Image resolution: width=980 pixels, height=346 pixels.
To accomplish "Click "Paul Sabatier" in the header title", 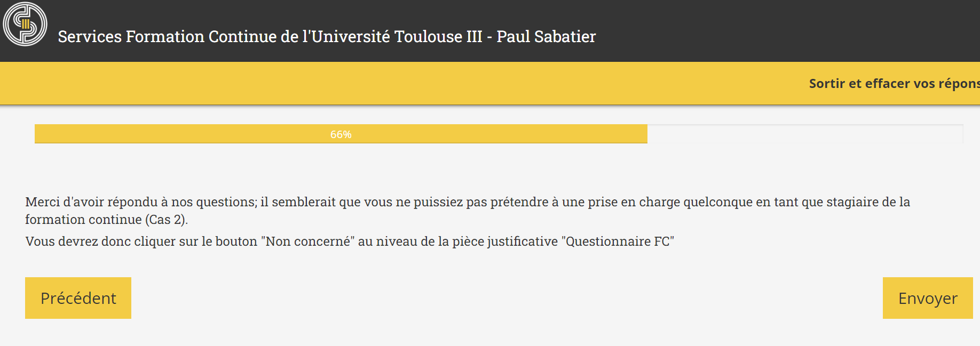I will coord(546,37).
